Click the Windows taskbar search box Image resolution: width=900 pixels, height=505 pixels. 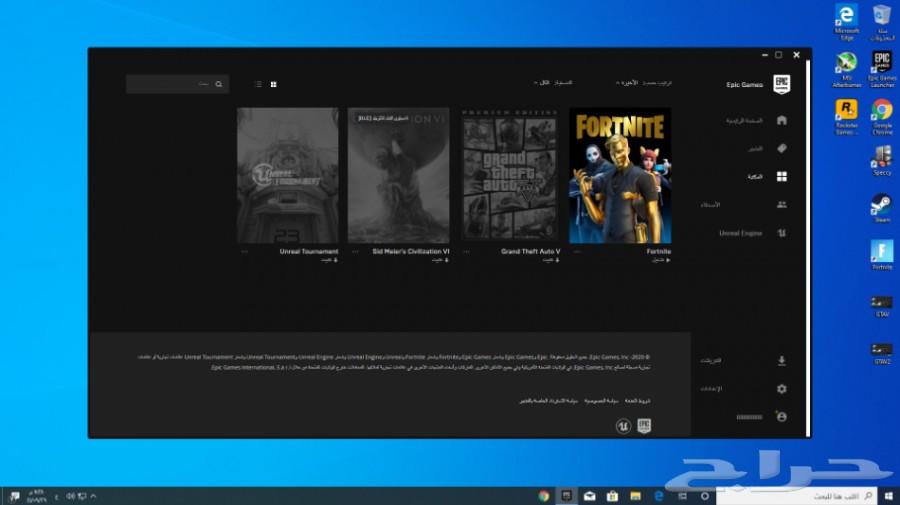pyautogui.click(x=797, y=496)
